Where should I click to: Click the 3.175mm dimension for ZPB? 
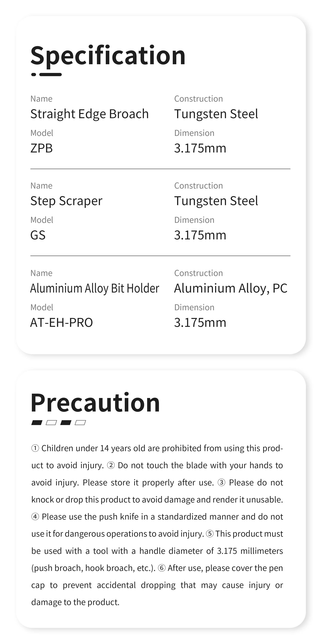(x=200, y=148)
